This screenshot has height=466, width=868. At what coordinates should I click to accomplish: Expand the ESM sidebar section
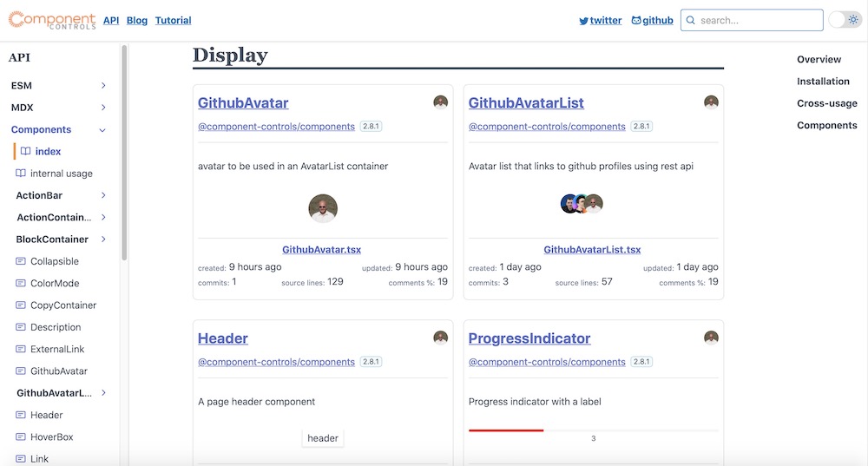[103, 85]
